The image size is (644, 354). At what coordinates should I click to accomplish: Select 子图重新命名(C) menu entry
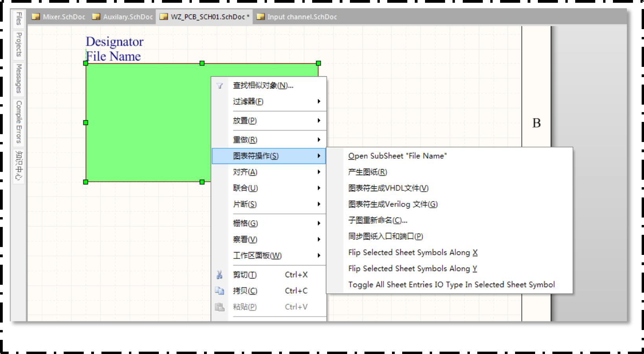(x=377, y=220)
